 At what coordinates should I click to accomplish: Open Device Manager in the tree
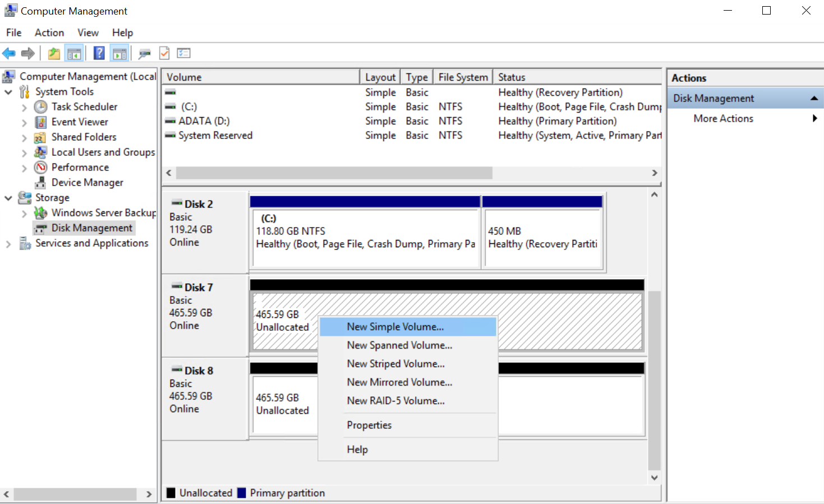point(87,183)
